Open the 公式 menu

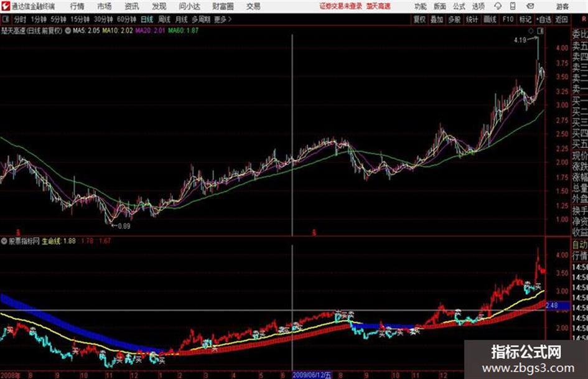click(459, 6)
